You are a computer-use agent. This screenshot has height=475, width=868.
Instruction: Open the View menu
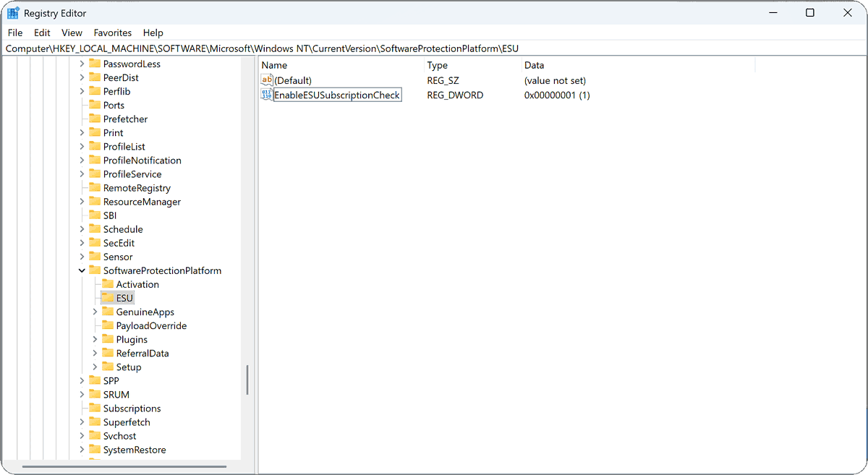coord(71,33)
